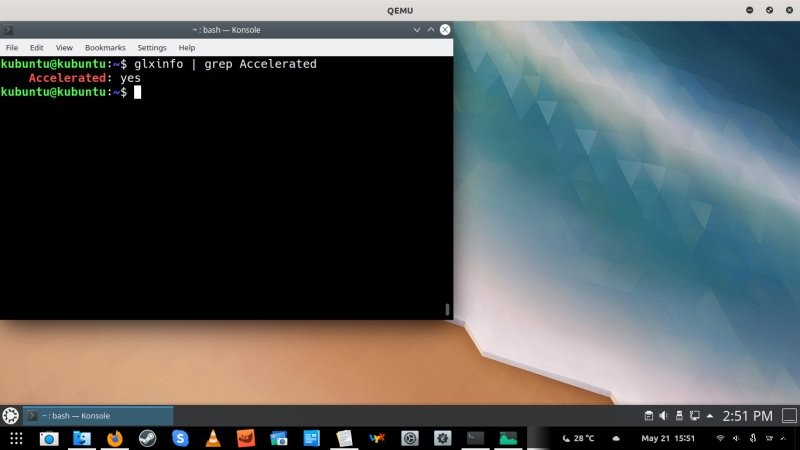Open the blue window-layout app in dock

[x=311, y=438]
